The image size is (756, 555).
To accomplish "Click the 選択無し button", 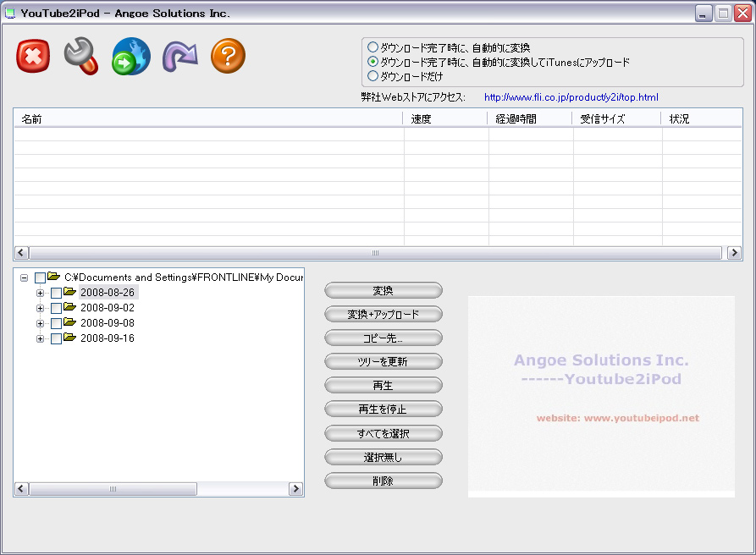I will click(x=384, y=457).
